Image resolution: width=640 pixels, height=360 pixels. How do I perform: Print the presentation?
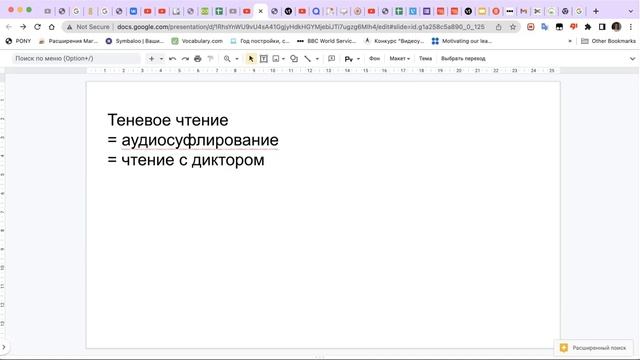pos(198,59)
